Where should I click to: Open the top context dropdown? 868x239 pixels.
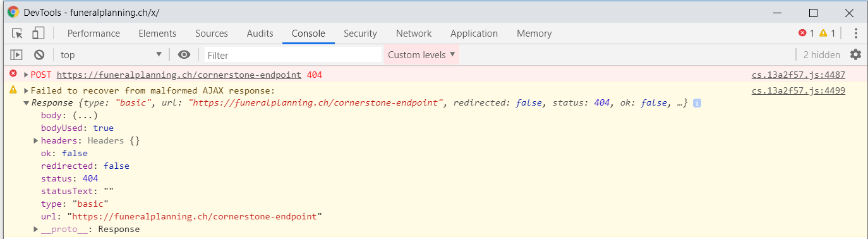point(111,55)
